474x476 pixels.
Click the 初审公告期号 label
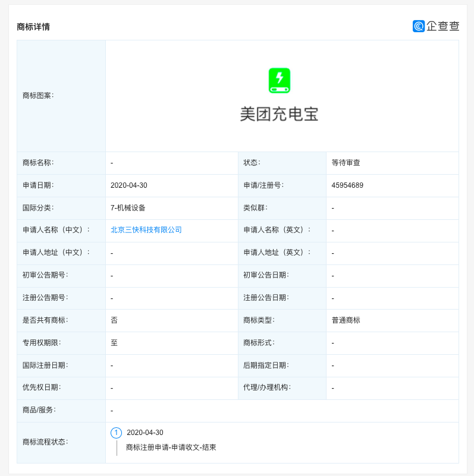(45, 275)
